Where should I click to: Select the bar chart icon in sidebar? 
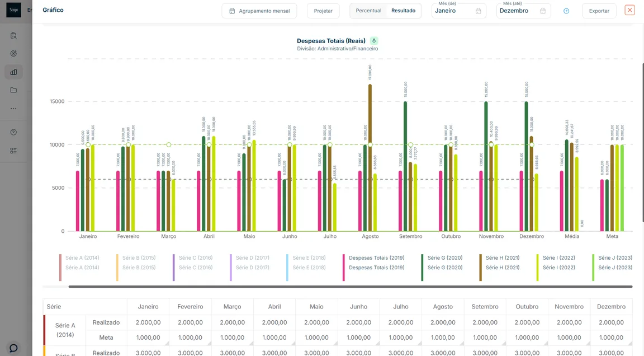[x=13, y=72]
